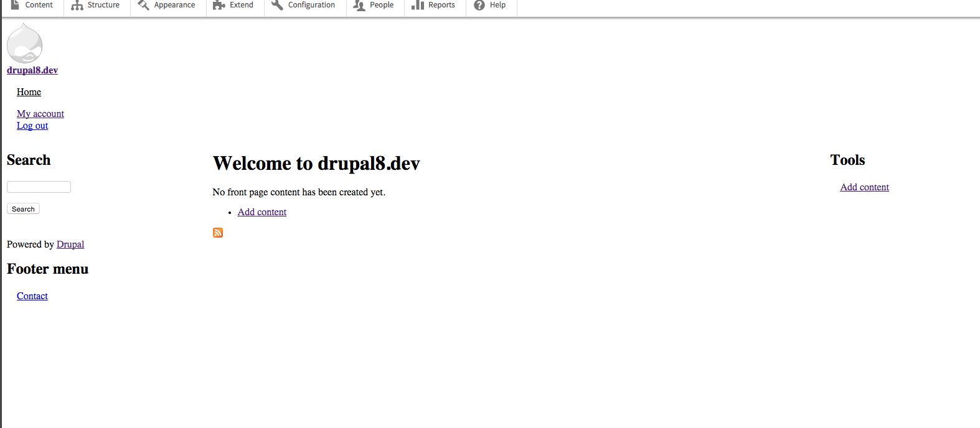
Task: Click Add content link in Tools block
Action: click(864, 187)
